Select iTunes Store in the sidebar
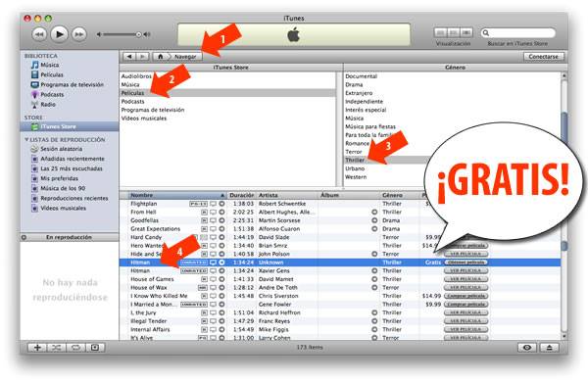588x382 pixels. (70, 126)
